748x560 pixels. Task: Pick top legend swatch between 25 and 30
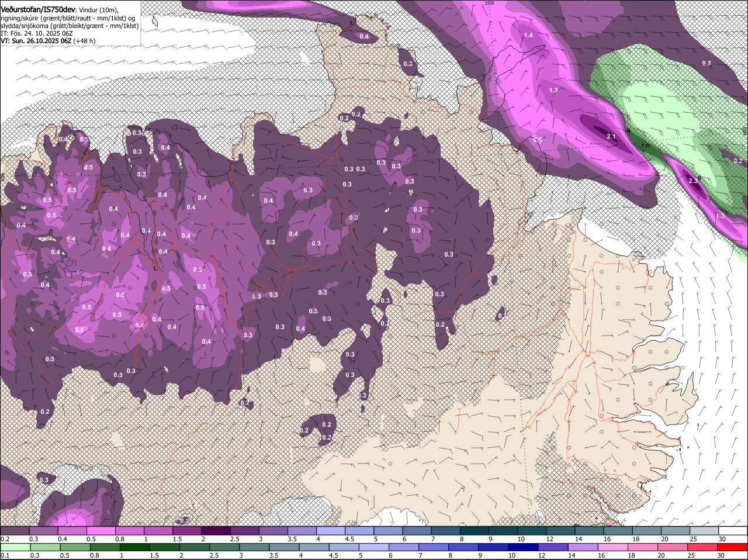704,530
